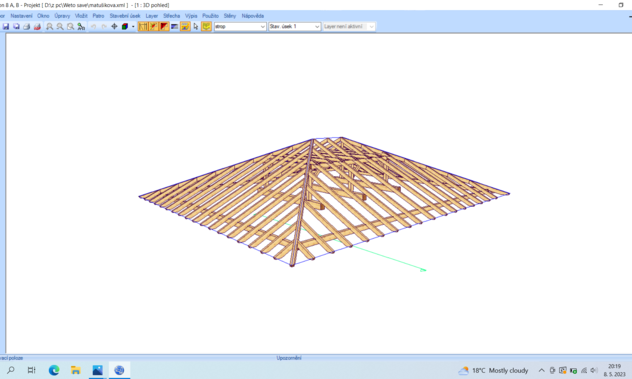Click the Upozornění label in status bar

coord(289,358)
